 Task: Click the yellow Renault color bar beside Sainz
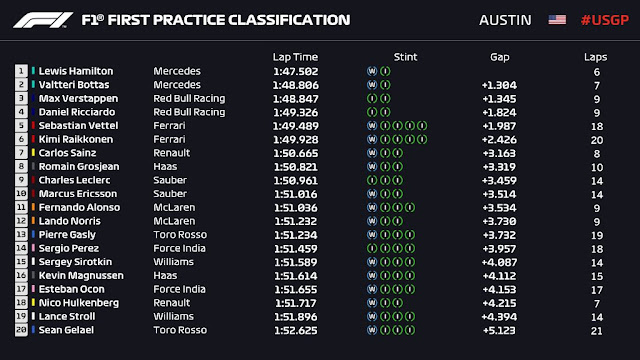[x=33, y=153]
